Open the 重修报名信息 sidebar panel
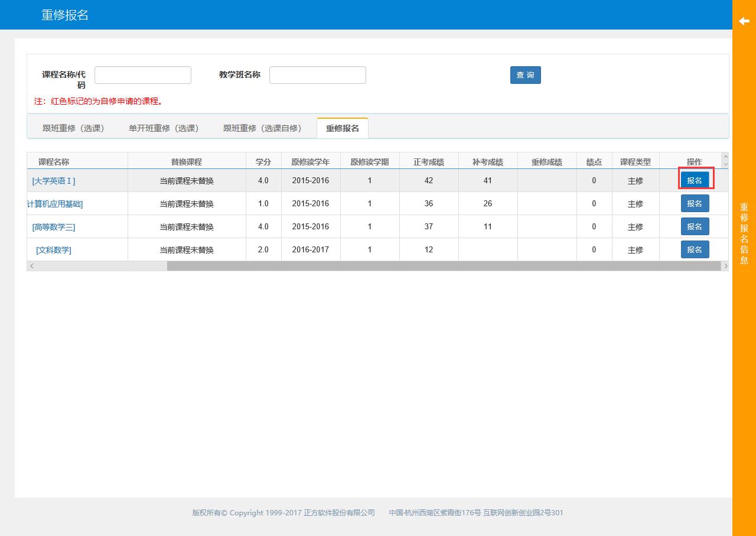This screenshot has height=536, width=756. pos(744,230)
